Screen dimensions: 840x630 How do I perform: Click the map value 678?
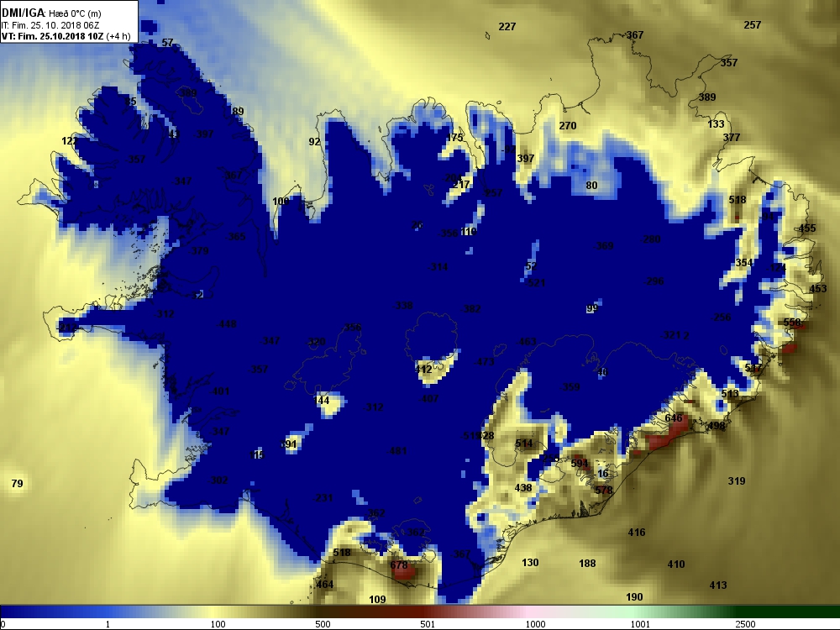click(x=399, y=564)
